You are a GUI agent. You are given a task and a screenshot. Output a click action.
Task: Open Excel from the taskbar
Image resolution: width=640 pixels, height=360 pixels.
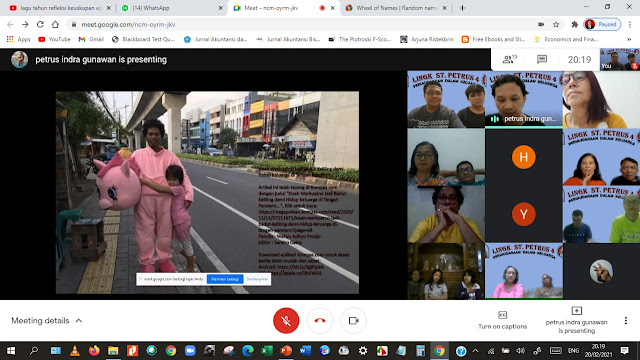pyautogui.click(x=267, y=351)
